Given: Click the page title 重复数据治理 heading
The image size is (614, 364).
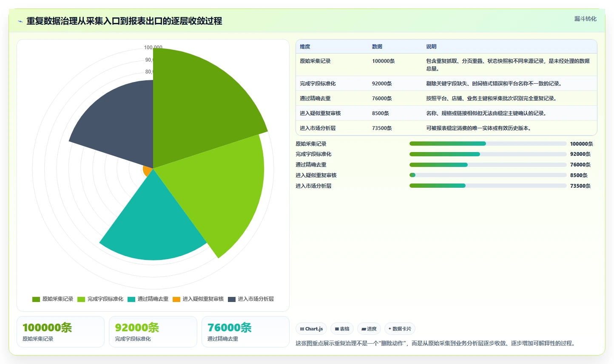Looking at the screenshot, I should 124,21.
